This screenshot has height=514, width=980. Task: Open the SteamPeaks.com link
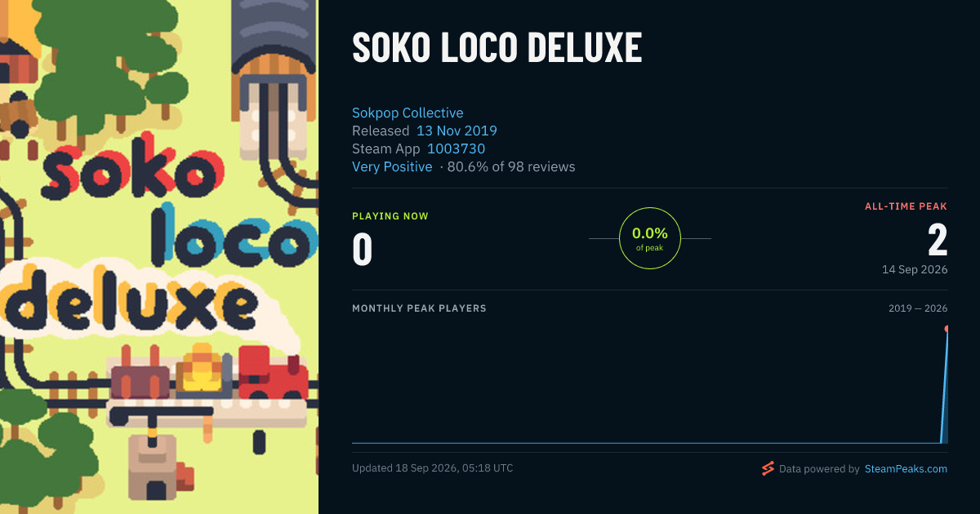tap(906, 469)
